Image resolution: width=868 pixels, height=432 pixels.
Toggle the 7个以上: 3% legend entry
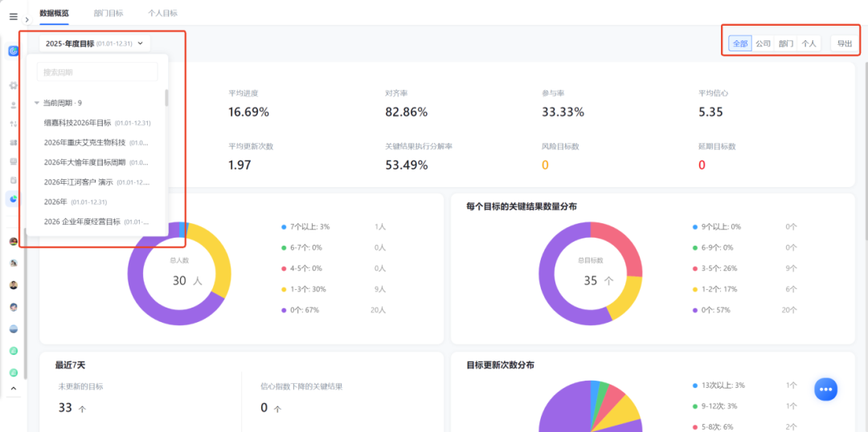click(305, 226)
